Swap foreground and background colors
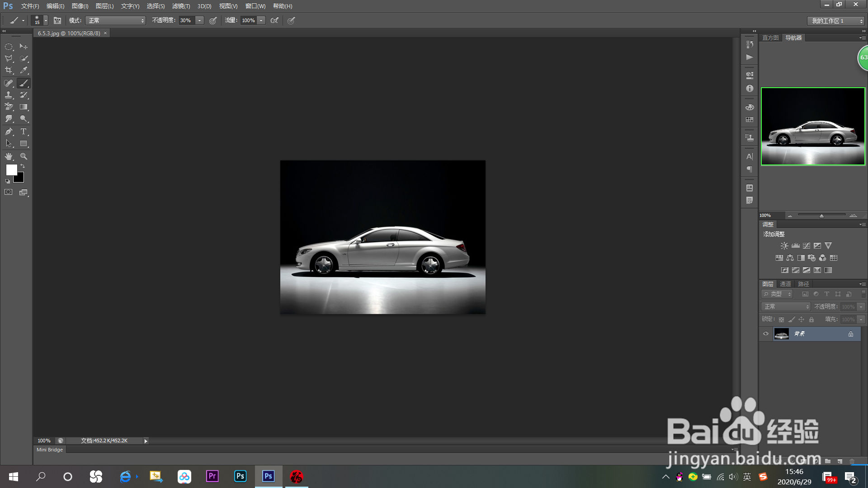 tap(23, 166)
